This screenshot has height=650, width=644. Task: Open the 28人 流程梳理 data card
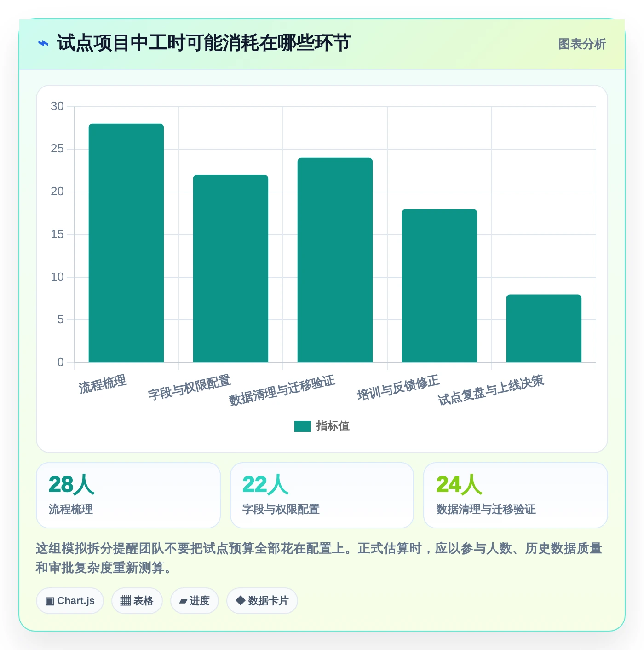[128, 495]
